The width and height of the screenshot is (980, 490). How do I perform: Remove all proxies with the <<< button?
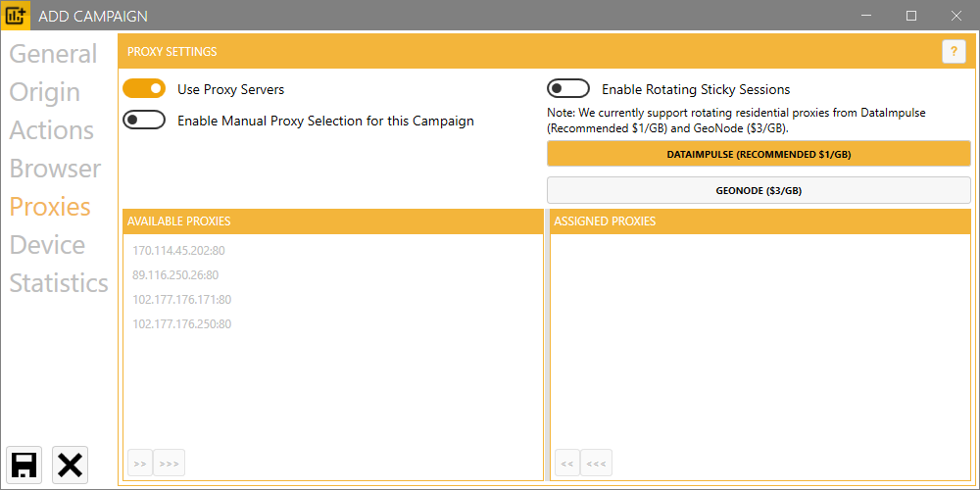click(x=596, y=463)
